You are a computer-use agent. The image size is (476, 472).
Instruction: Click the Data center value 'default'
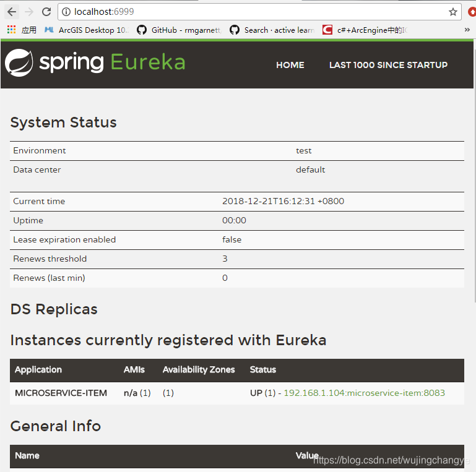[310, 169]
